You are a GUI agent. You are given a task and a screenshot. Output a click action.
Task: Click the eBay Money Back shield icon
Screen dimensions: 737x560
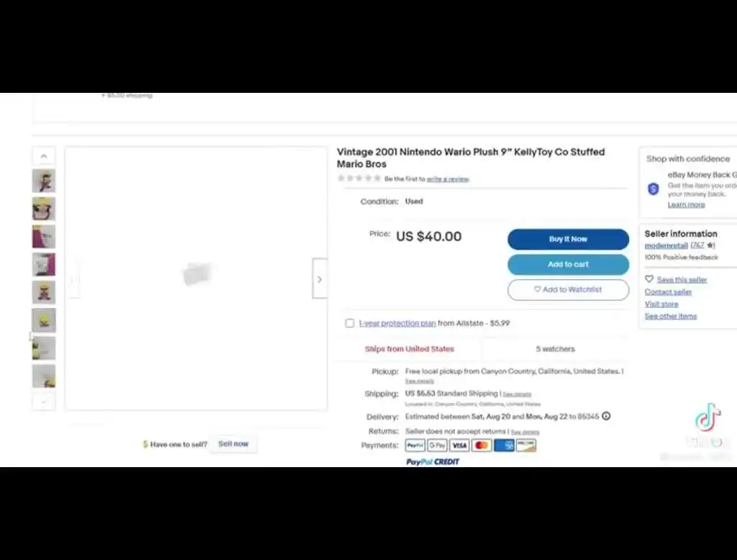[654, 189]
